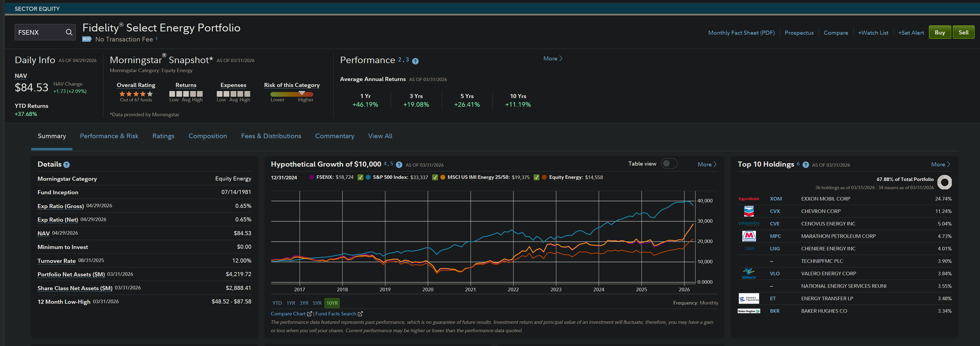980x346 pixels.
Task: Click the ExxonMobil logo
Action: (x=749, y=199)
